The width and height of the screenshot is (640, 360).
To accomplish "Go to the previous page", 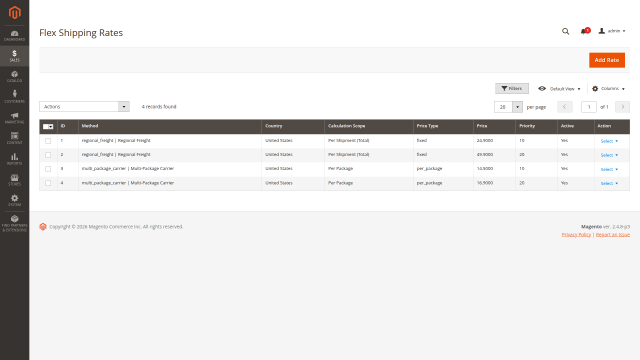I will [564, 107].
